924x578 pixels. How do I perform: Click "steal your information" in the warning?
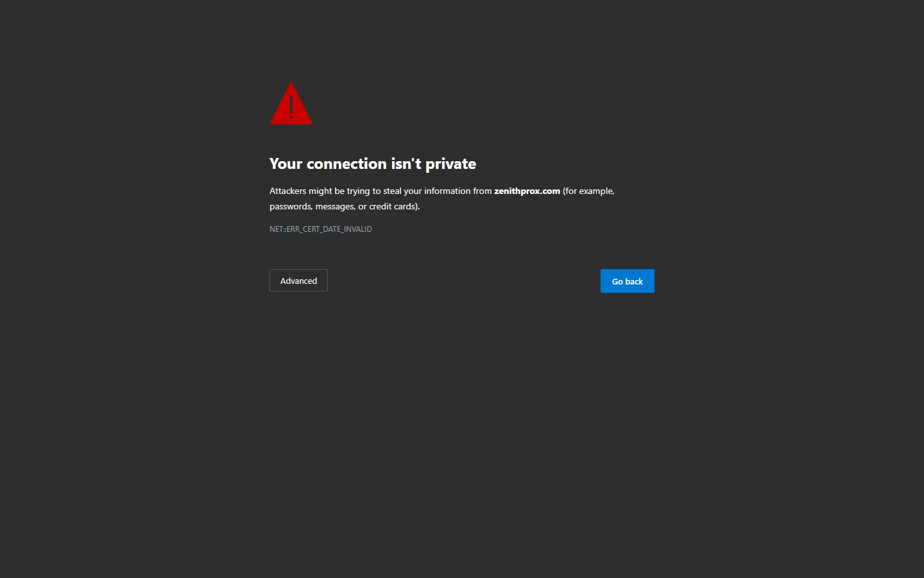click(x=427, y=191)
